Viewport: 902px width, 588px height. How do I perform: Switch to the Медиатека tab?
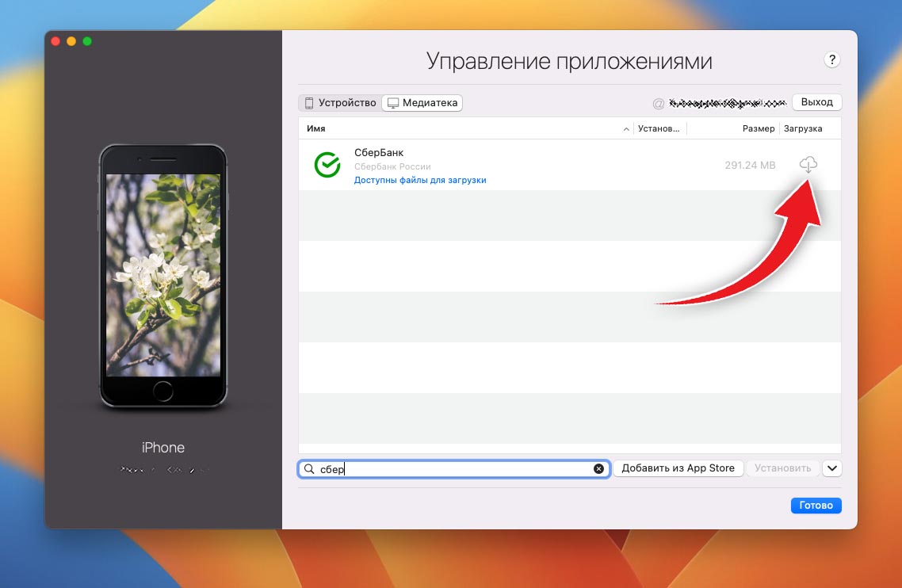pos(422,103)
